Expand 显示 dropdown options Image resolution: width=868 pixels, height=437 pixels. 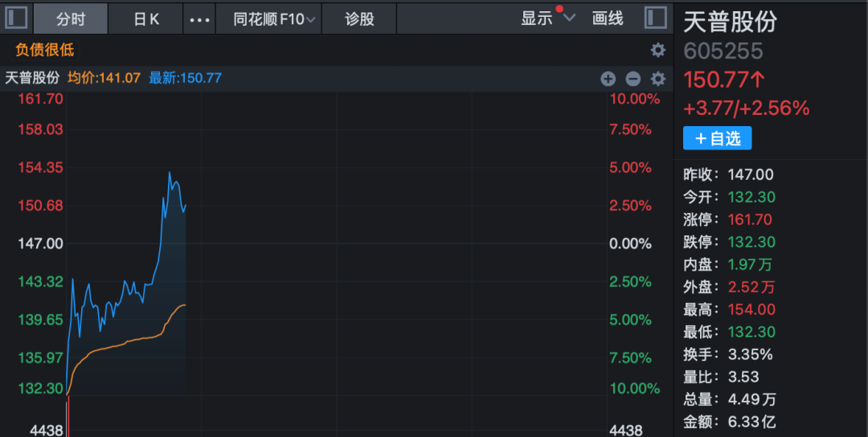coord(548,18)
